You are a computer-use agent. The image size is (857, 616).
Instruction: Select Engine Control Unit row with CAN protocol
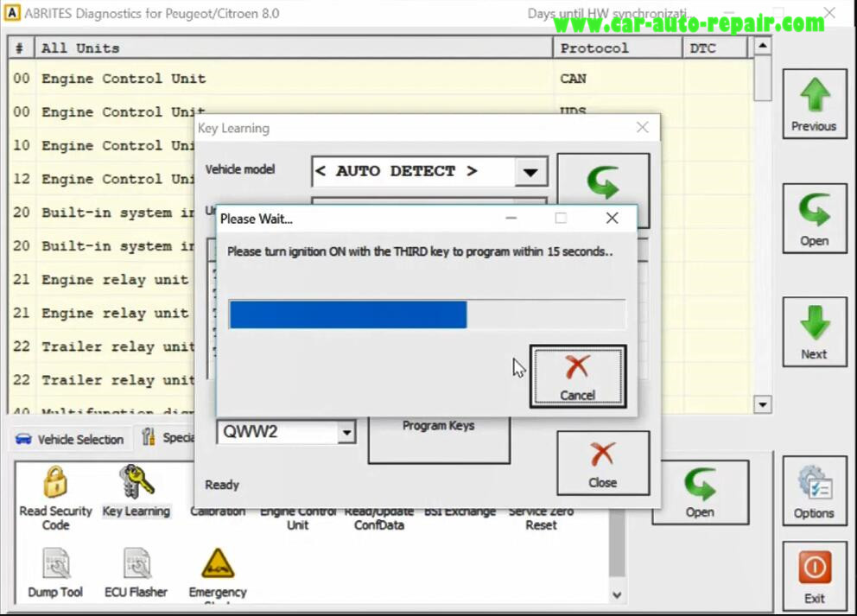[x=378, y=78]
